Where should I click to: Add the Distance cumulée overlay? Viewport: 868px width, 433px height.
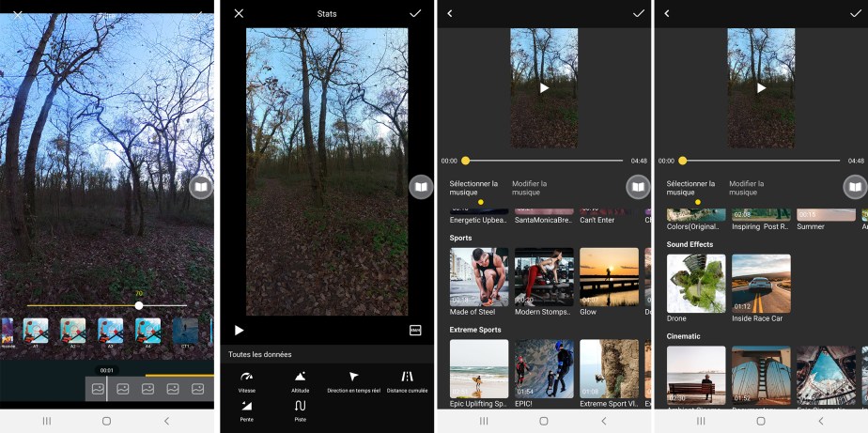pyautogui.click(x=408, y=381)
